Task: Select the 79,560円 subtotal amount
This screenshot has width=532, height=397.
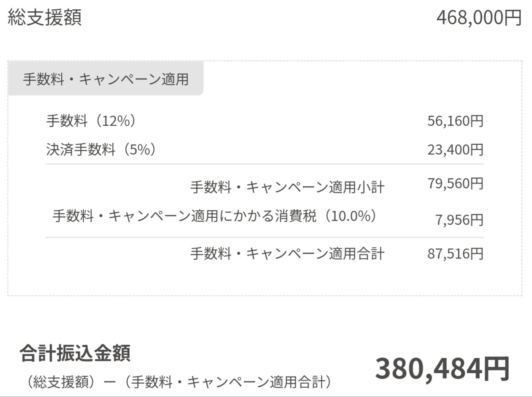Action: pos(455,183)
